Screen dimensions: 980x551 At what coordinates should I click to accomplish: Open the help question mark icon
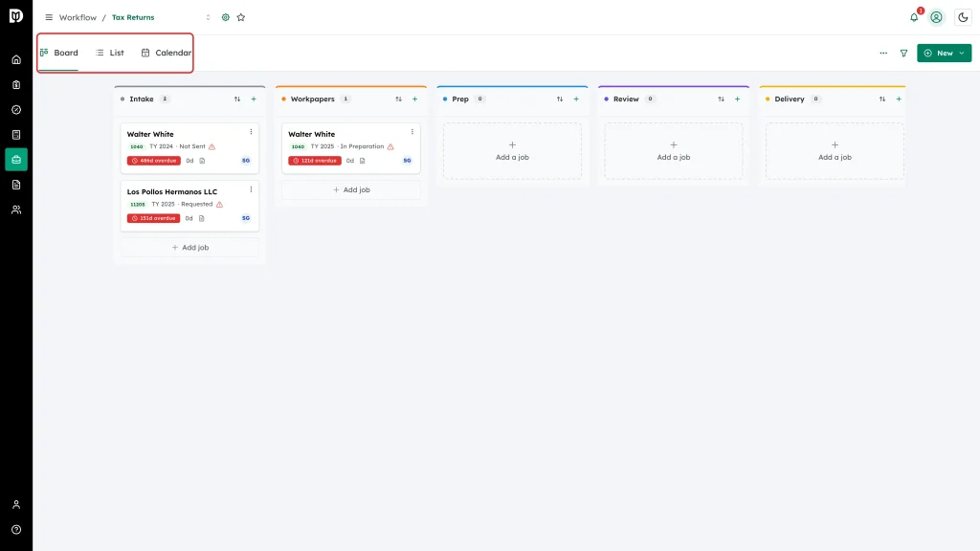(x=16, y=530)
